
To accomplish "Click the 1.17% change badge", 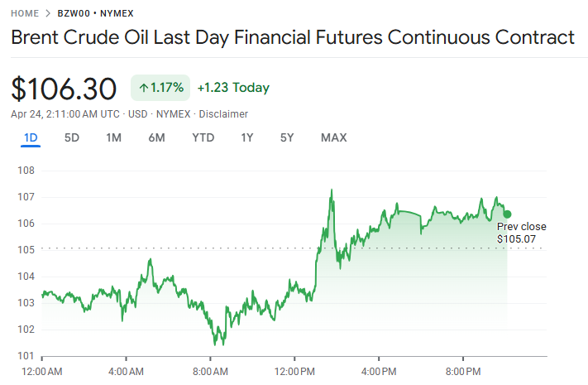I will (160, 87).
